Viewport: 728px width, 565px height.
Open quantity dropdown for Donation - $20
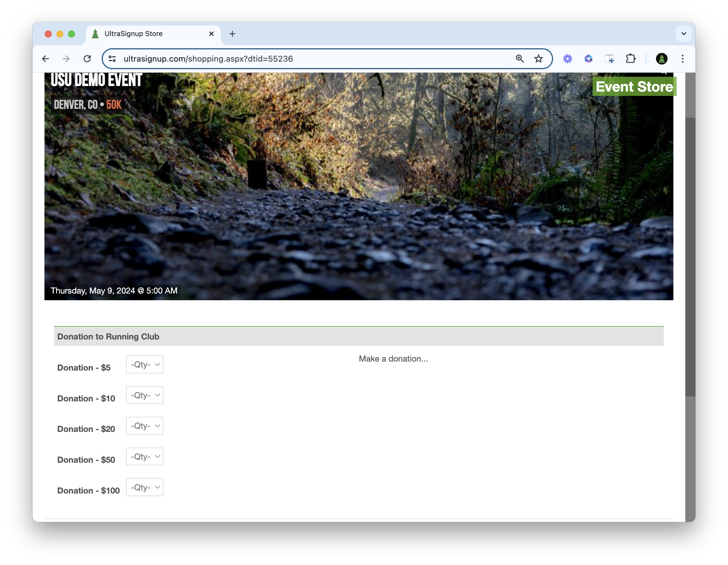click(x=145, y=426)
